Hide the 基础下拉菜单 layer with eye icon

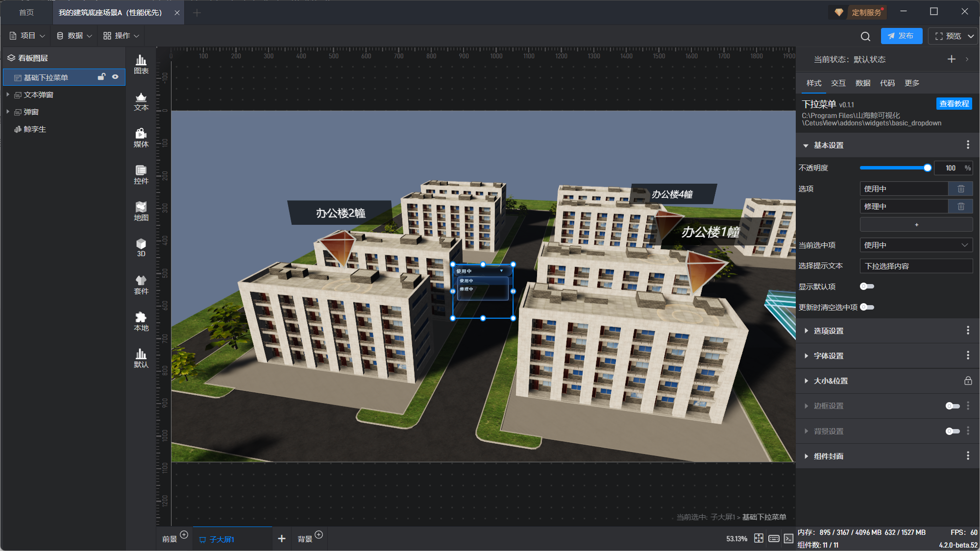tap(115, 77)
